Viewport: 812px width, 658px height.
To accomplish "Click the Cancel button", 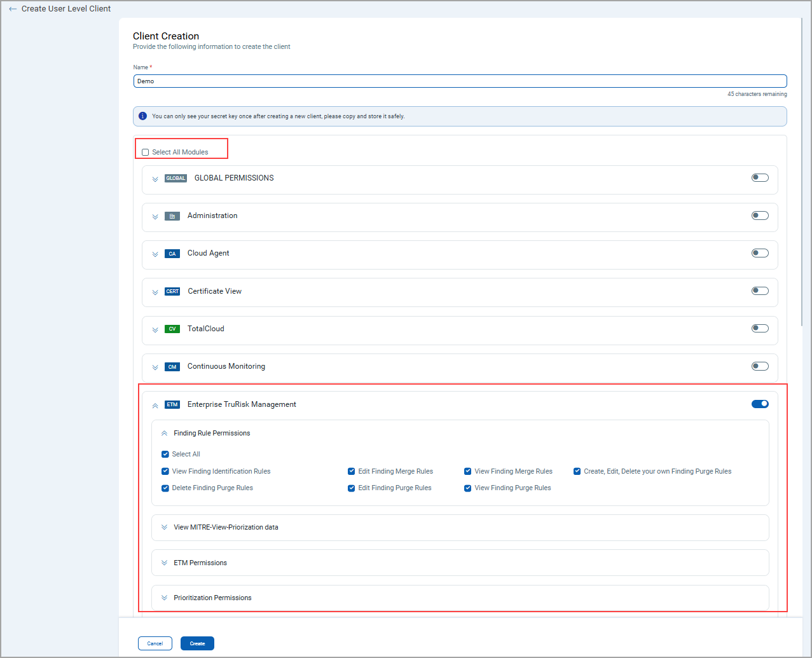I will coord(155,643).
